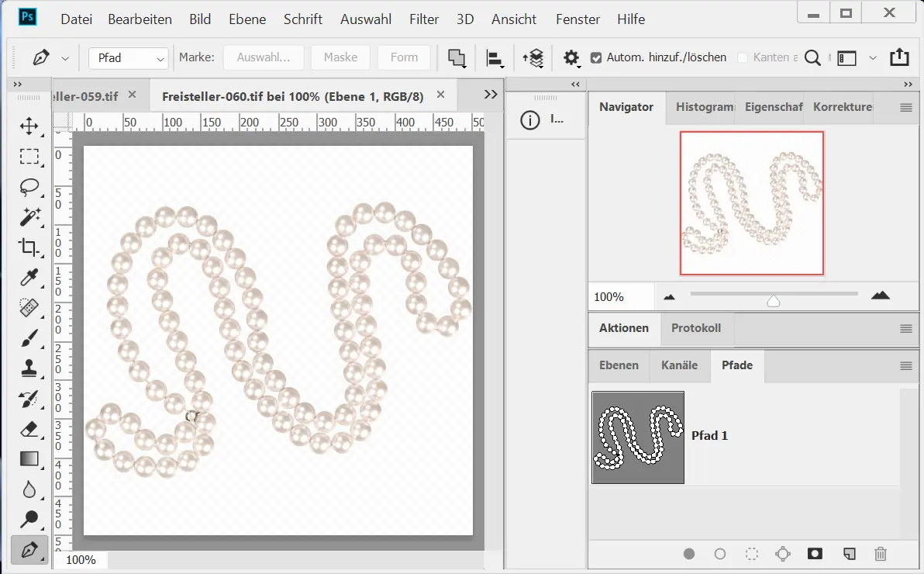Open the Pen tool preset dropdown arrow
This screenshot has width=924, height=574.
coord(65,58)
